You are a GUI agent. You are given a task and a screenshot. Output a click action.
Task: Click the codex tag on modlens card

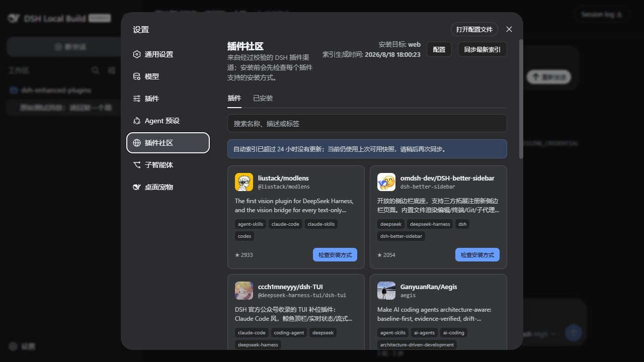(245, 236)
